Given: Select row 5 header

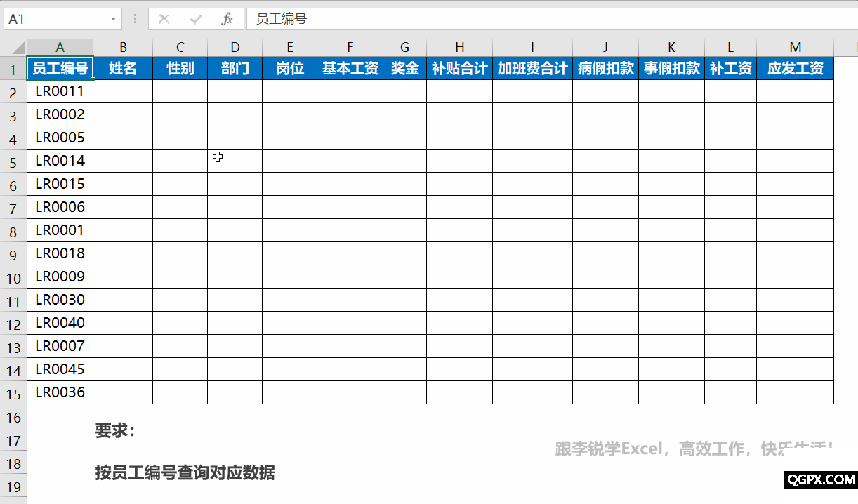Looking at the screenshot, I should point(13,161).
